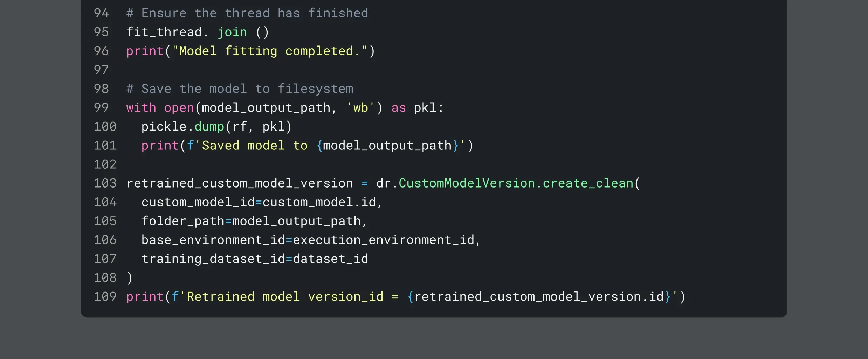Screen dimensions: 868x359
Task: Click '{model_output_path}' inside line 101 f-string
Action: (x=387, y=146)
